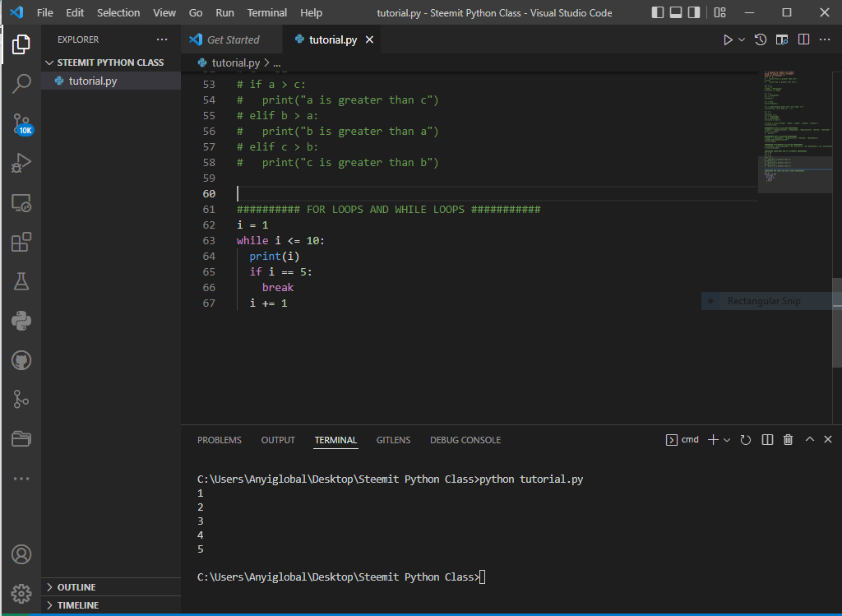Screen dimensions: 842x616
Task: Open the Search view in activity bar
Action: 21,83
